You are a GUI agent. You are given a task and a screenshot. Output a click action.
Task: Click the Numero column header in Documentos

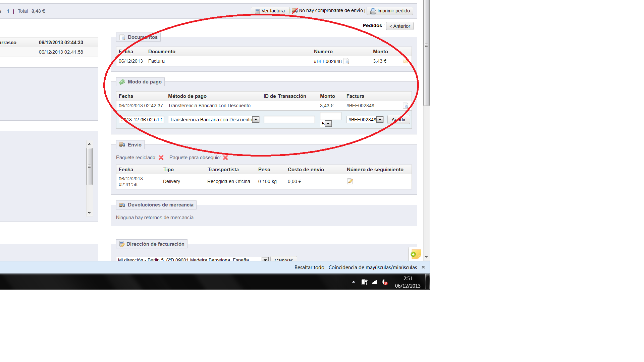323,52
